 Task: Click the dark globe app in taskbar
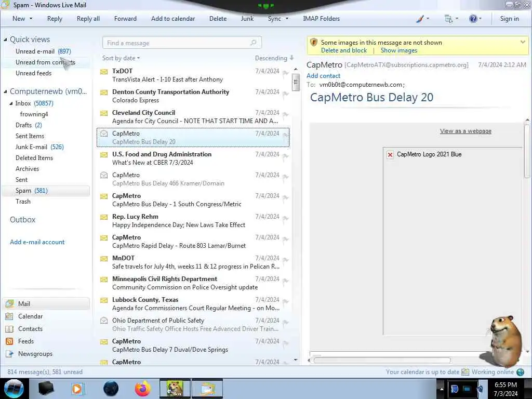click(111, 389)
